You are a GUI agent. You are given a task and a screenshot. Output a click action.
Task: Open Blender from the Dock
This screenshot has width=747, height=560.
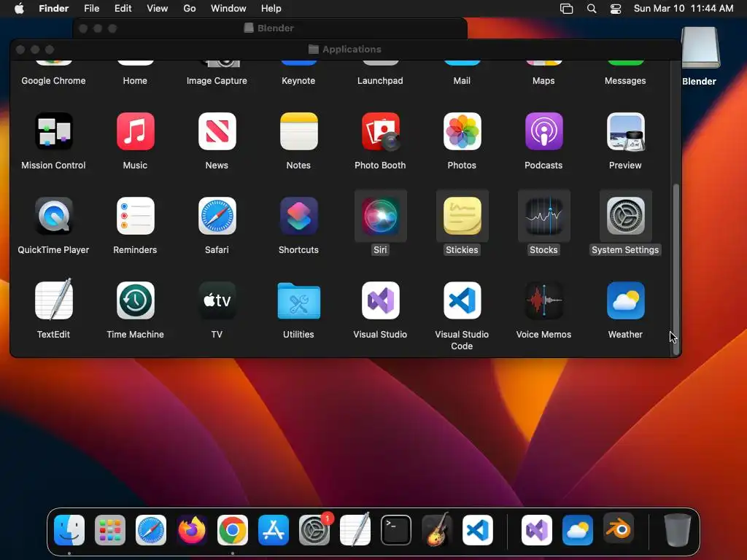click(619, 529)
